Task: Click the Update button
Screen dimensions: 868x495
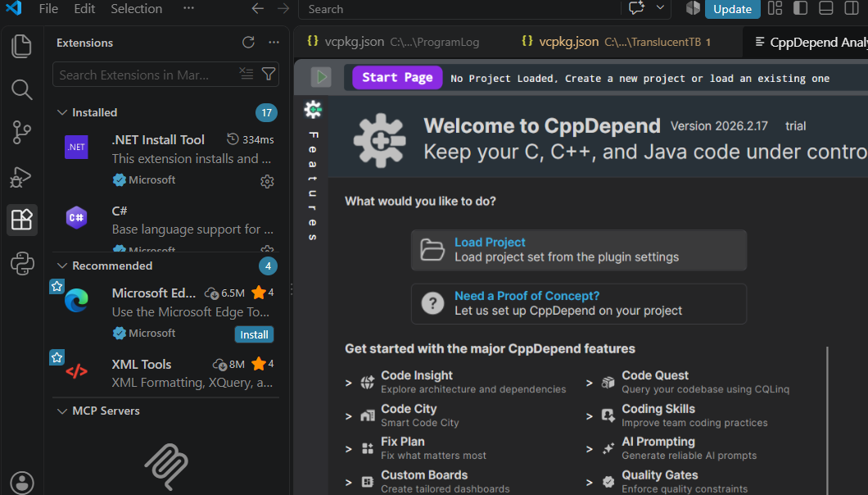Action: click(732, 9)
